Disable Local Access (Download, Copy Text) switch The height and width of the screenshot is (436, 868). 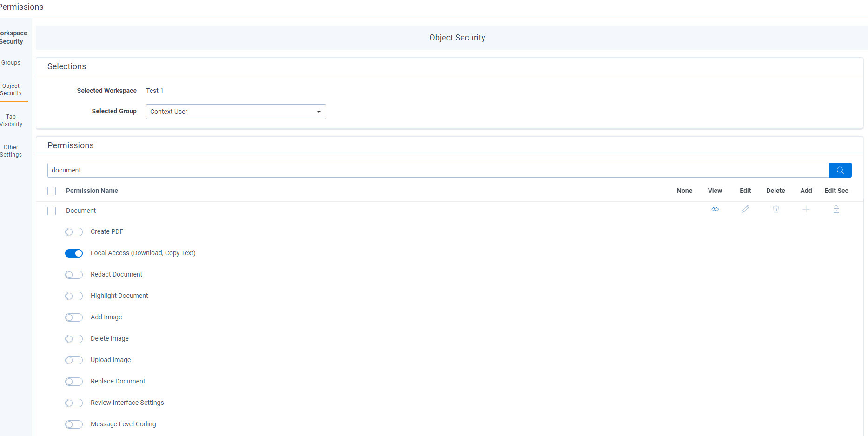[x=74, y=253]
